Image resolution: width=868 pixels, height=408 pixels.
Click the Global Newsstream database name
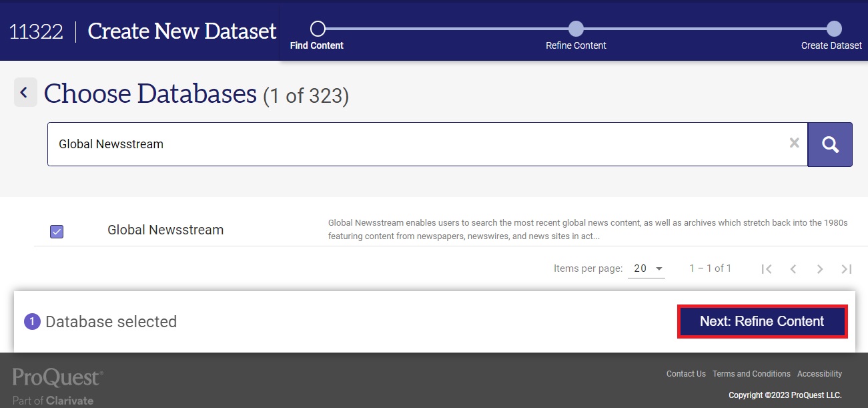pyautogui.click(x=165, y=230)
